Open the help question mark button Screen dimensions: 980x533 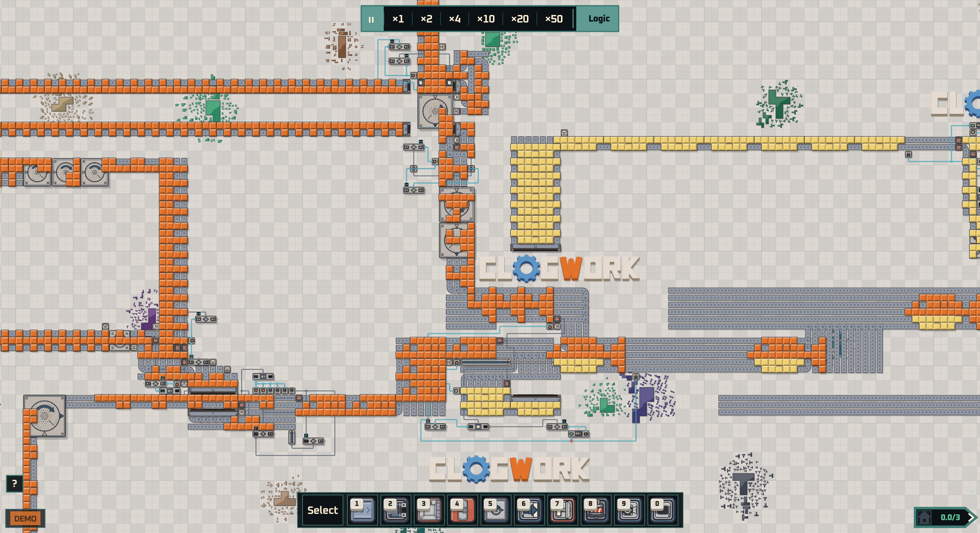coord(15,484)
